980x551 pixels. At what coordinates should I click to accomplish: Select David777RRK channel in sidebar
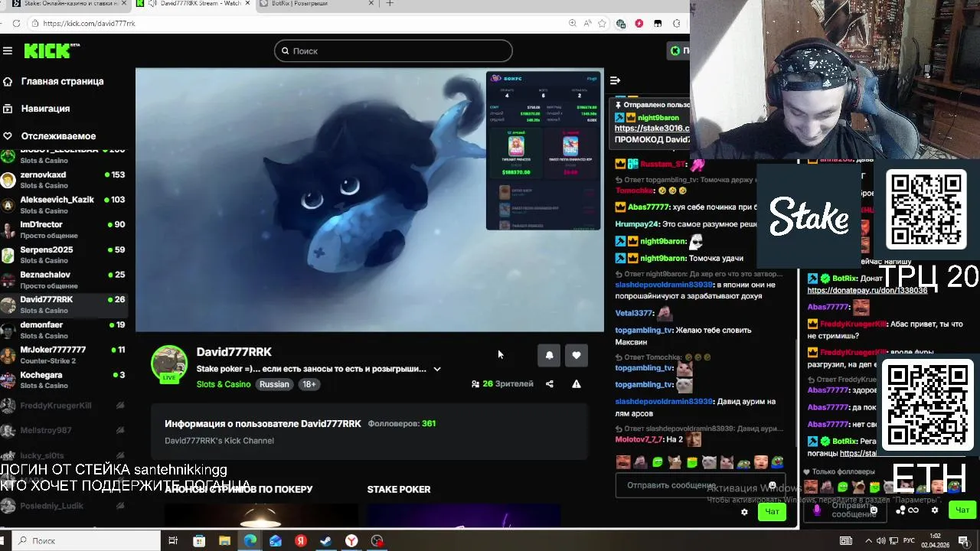63,305
